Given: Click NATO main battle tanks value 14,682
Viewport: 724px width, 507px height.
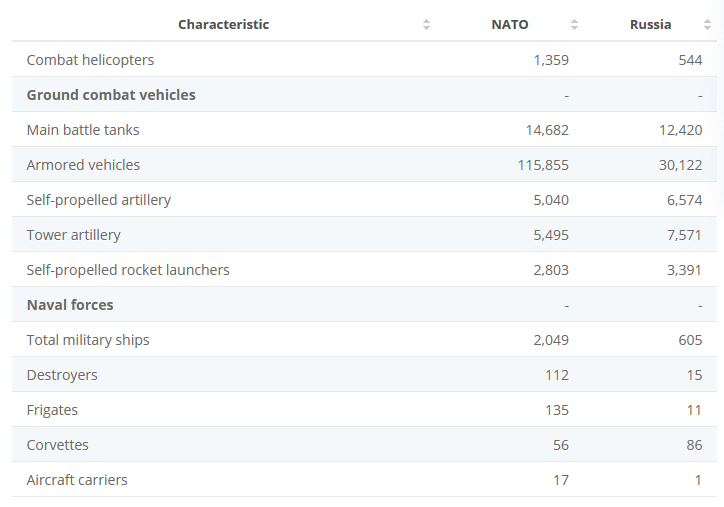Looking at the screenshot, I should click(547, 130).
